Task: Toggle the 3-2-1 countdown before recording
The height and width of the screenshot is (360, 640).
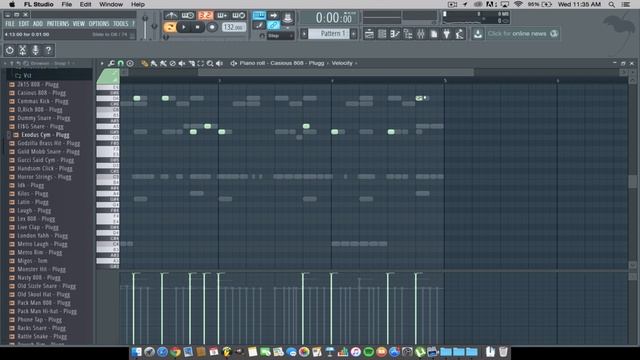Action: [205, 16]
